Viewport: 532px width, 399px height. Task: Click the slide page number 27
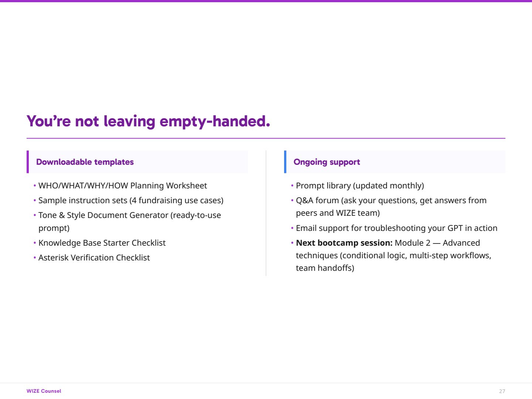click(x=502, y=391)
